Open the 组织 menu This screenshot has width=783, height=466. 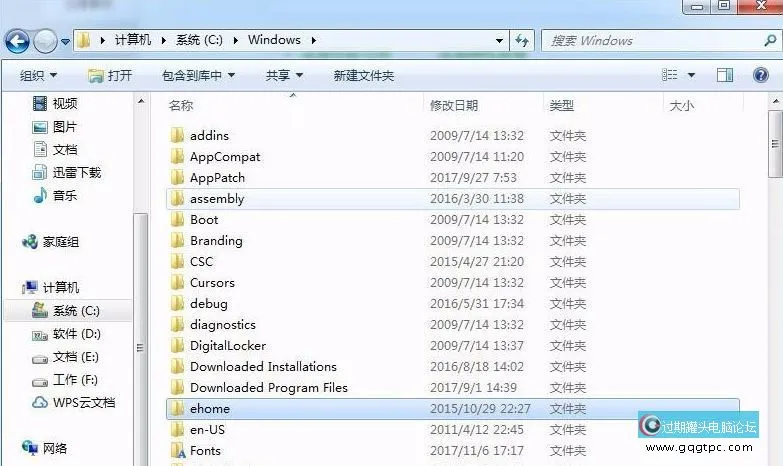(x=38, y=75)
